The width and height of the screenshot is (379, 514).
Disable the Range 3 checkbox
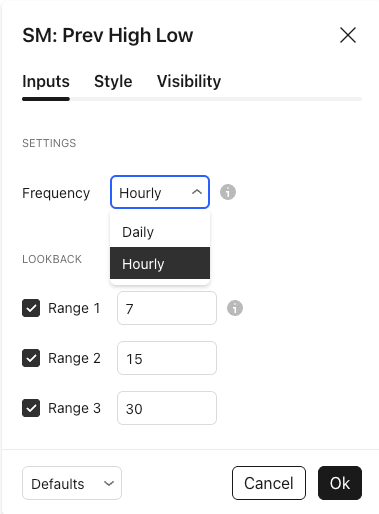pos(31,408)
